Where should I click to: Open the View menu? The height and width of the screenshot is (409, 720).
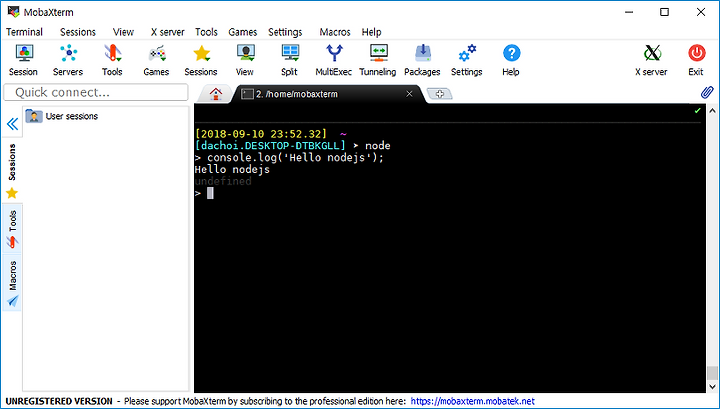coord(123,32)
